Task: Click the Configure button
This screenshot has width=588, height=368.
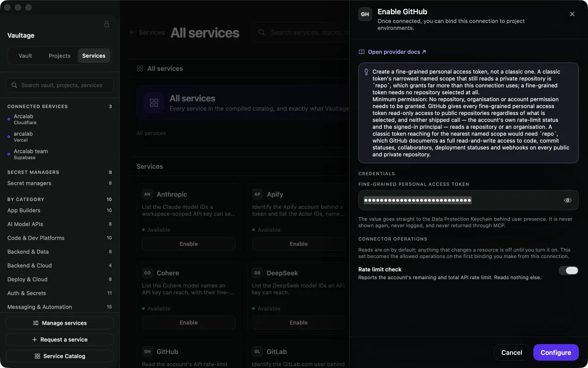Action: click(556, 352)
